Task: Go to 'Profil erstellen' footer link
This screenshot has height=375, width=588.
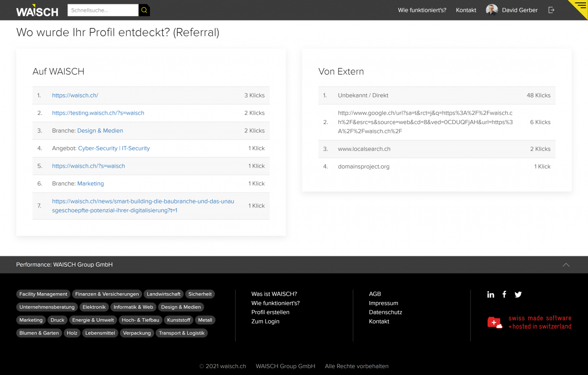Action: coord(270,312)
